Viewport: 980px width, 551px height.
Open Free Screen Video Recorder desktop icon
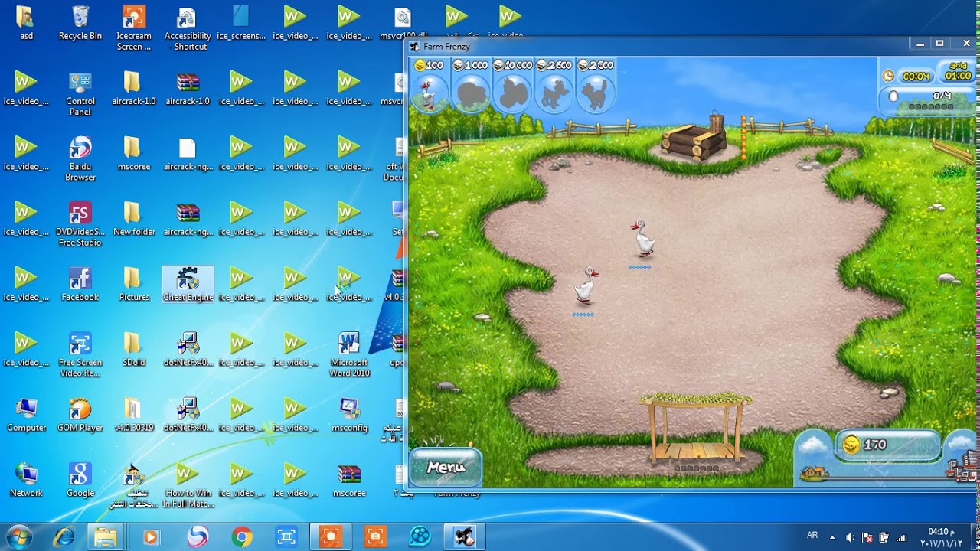point(80,355)
